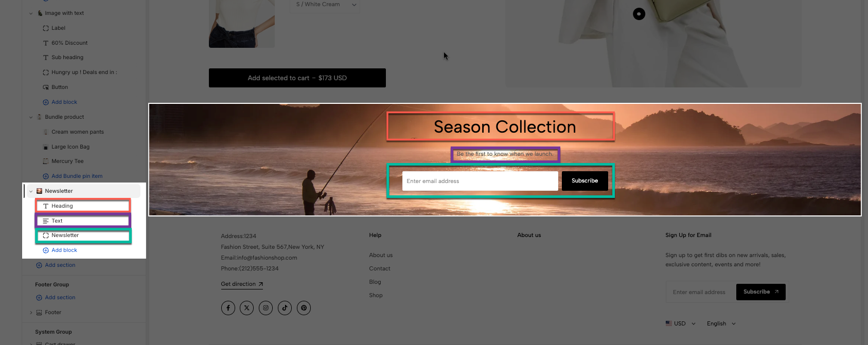Select the Button block

60,87
